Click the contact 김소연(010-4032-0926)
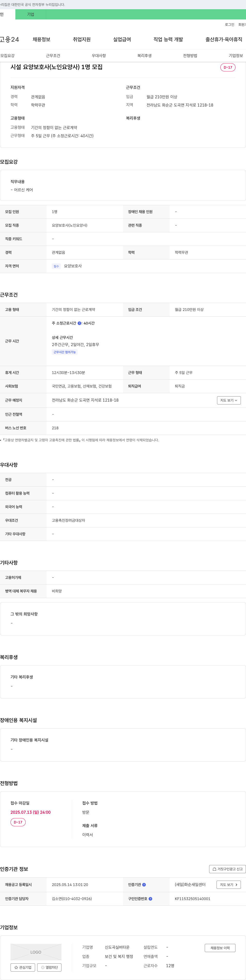The width and height of the screenshot is (246, 980). 71,899
